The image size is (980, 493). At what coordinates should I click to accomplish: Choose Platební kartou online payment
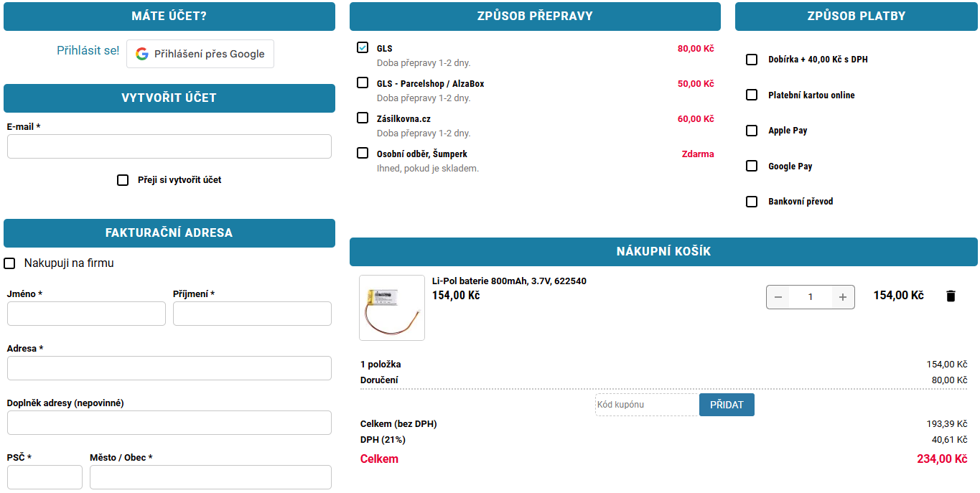click(x=752, y=95)
